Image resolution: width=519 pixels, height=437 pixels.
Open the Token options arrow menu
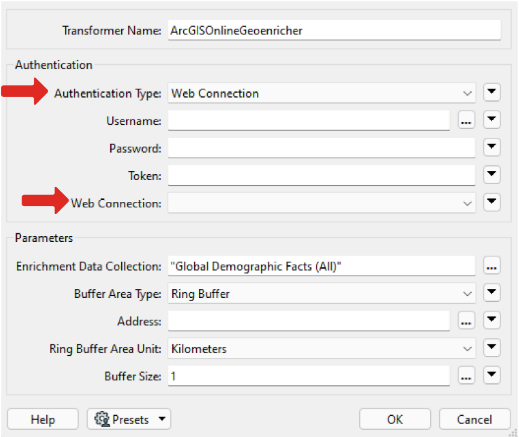pyautogui.click(x=492, y=175)
